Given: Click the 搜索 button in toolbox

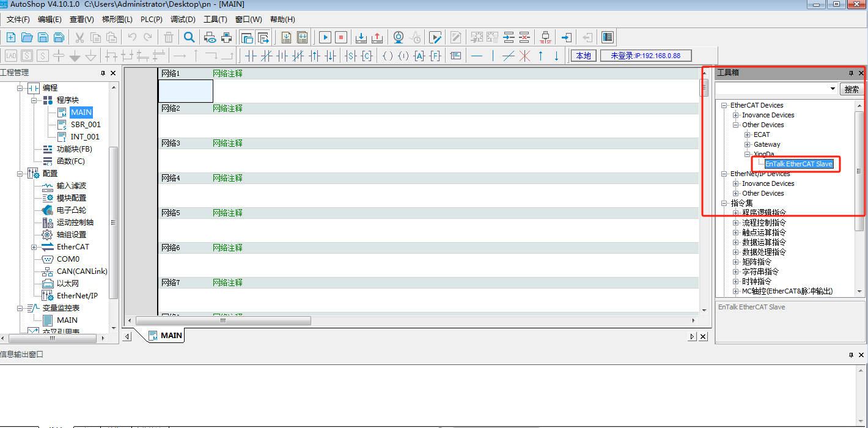Looking at the screenshot, I should [851, 89].
